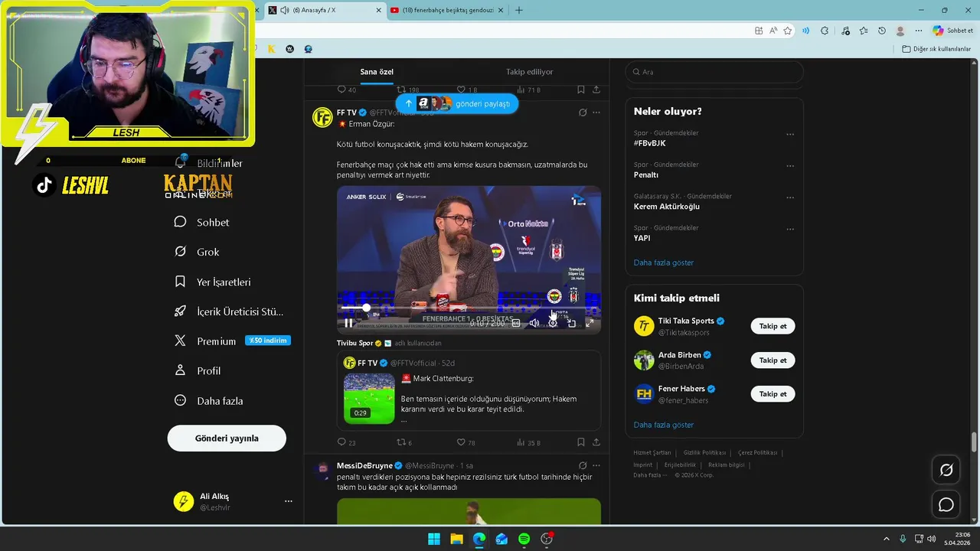Seek on the video progress bar
Viewport: 980px width, 551px height.
468,308
